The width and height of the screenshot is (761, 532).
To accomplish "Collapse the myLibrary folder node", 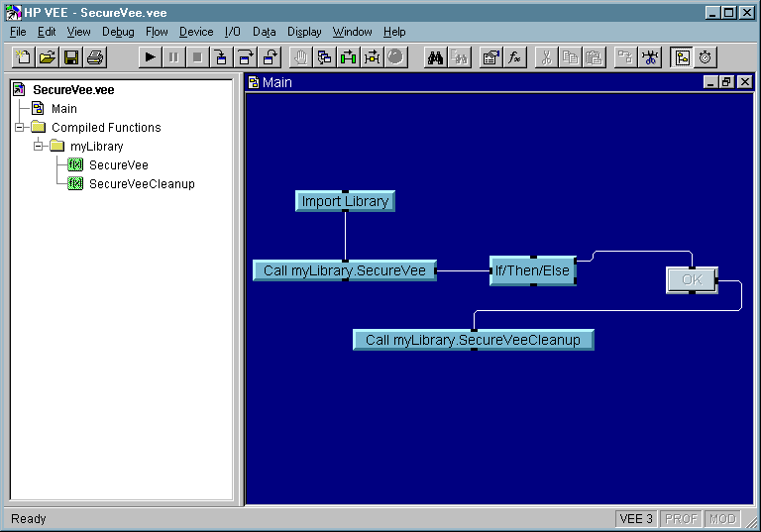I will click(x=39, y=146).
